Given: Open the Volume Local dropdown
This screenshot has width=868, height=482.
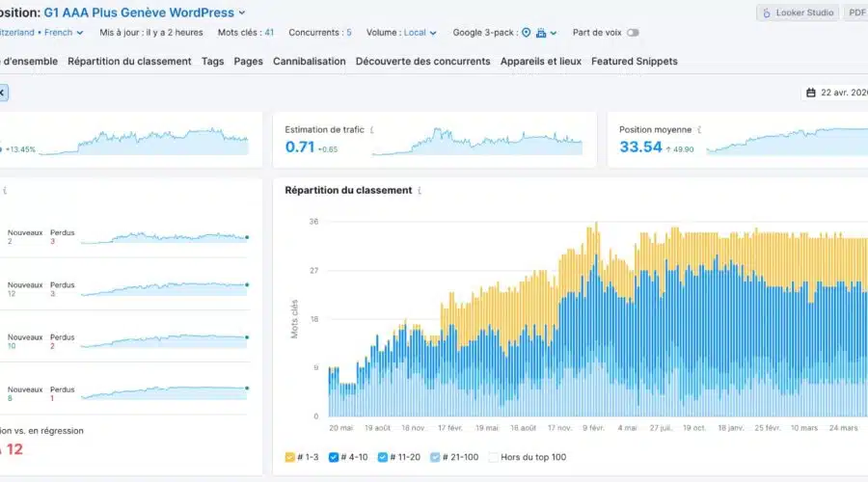Looking at the screenshot, I should pyautogui.click(x=420, y=33).
